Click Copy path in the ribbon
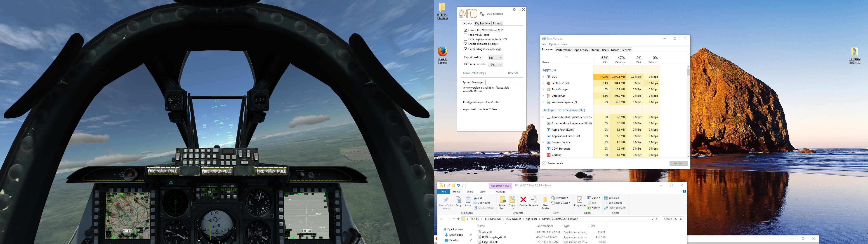The width and height of the screenshot is (868, 244). 481,203
